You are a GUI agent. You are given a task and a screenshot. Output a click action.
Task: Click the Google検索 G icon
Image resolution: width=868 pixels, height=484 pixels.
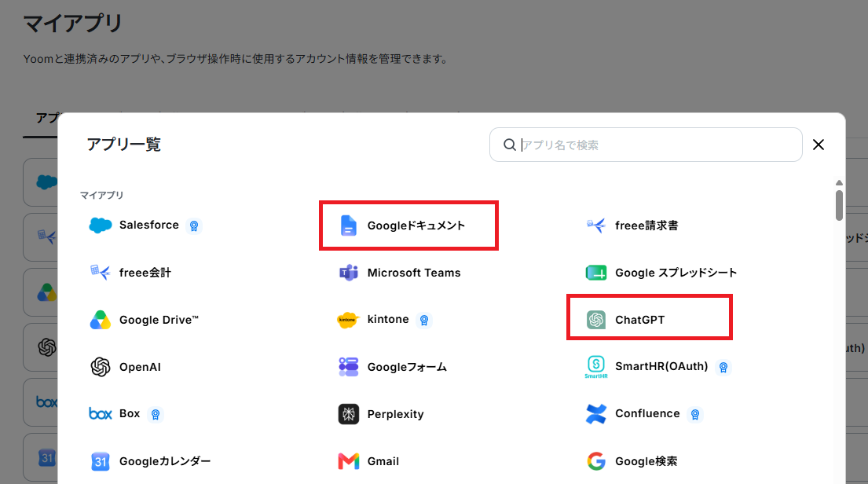click(x=596, y=461)
